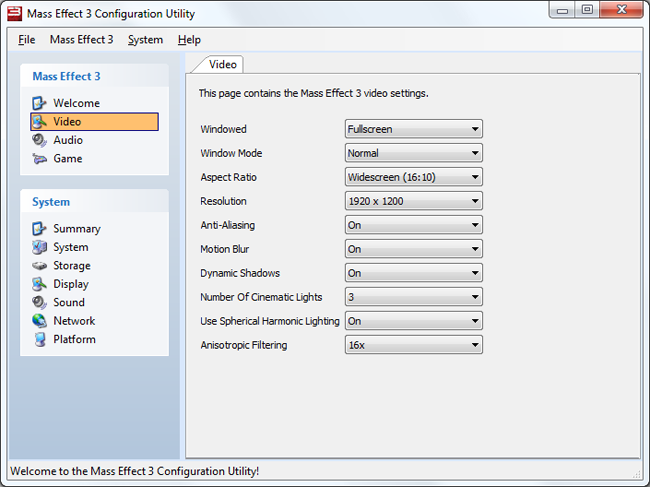Maximize the Configuration Utility window
650x487 pixels.
[x=587, y=10]
